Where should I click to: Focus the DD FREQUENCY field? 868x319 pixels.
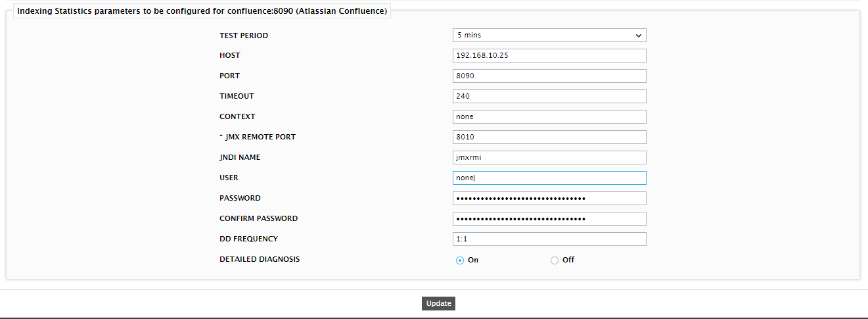click(549, 239)
